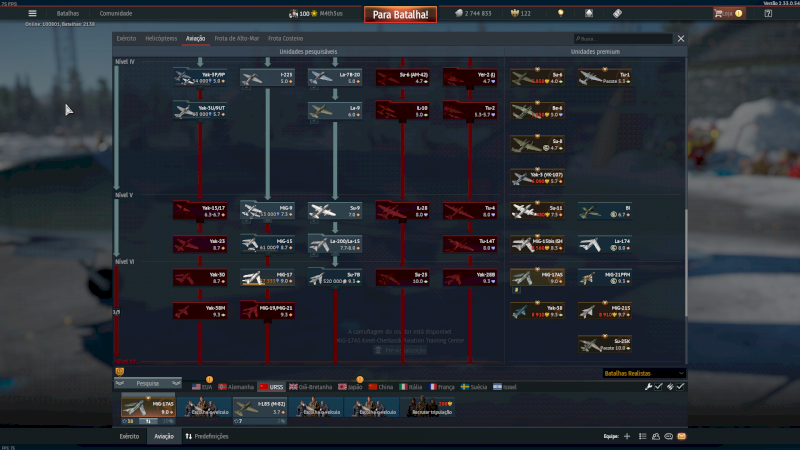Switch to Frota de Alto-Mar tab
The height and width of the screenshot is (450, 800).
pos(237,38)
